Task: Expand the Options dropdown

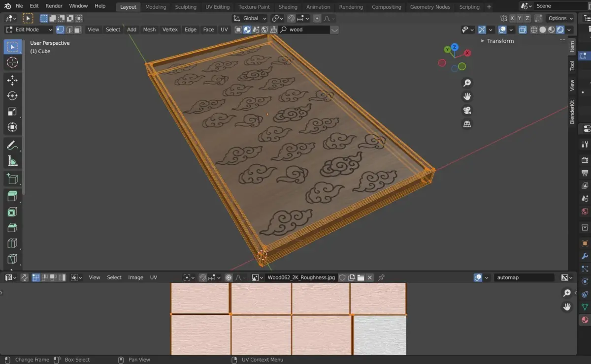Action: point(561,18)
